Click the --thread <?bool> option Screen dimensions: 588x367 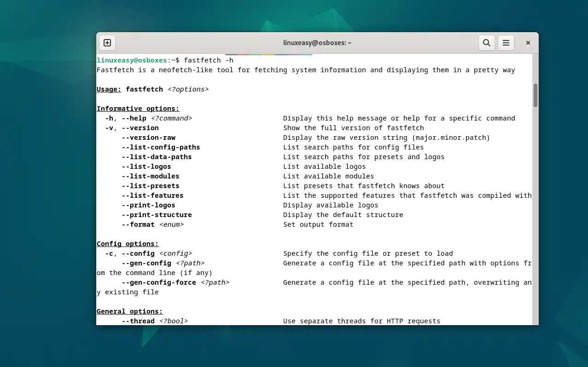click(x=155, y=321)
